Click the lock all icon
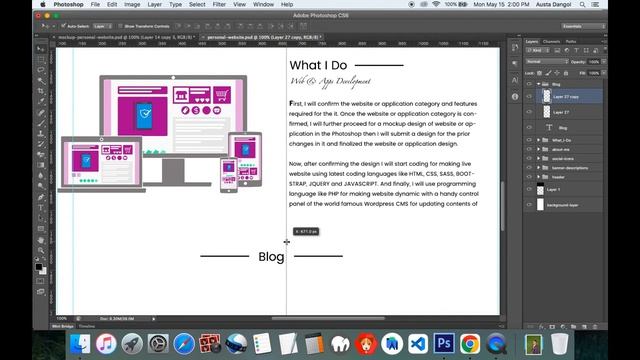 (x=566, y=73)
